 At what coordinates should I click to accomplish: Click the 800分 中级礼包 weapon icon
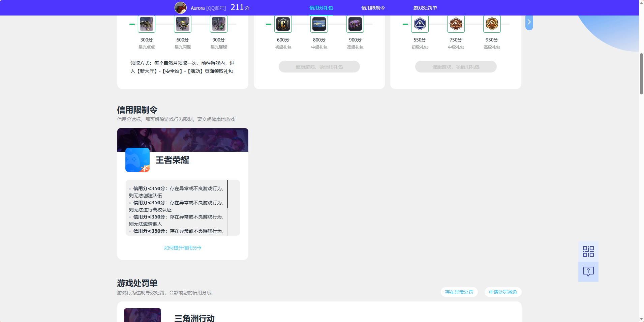point(319,24)
